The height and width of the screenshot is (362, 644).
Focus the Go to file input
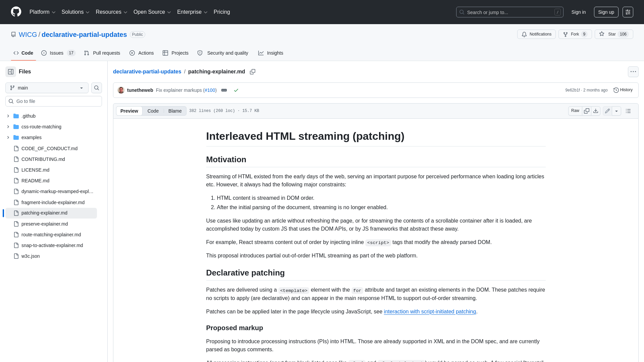54,101
